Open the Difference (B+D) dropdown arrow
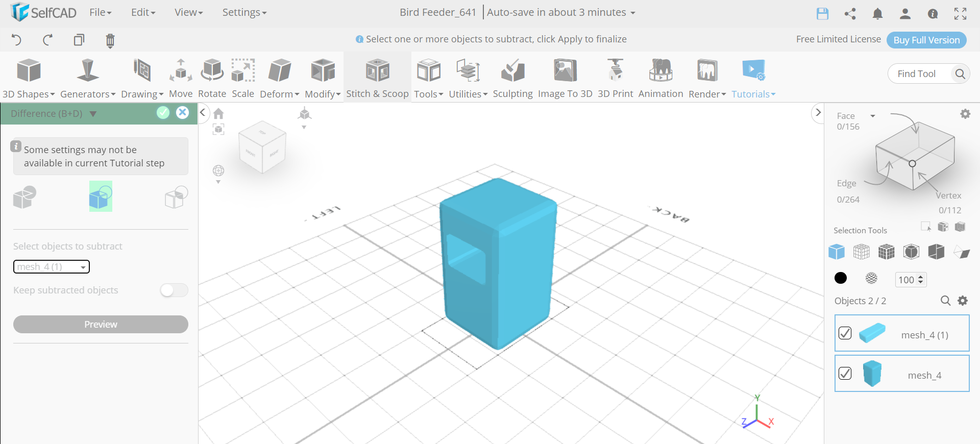 (x=93, y=114)
